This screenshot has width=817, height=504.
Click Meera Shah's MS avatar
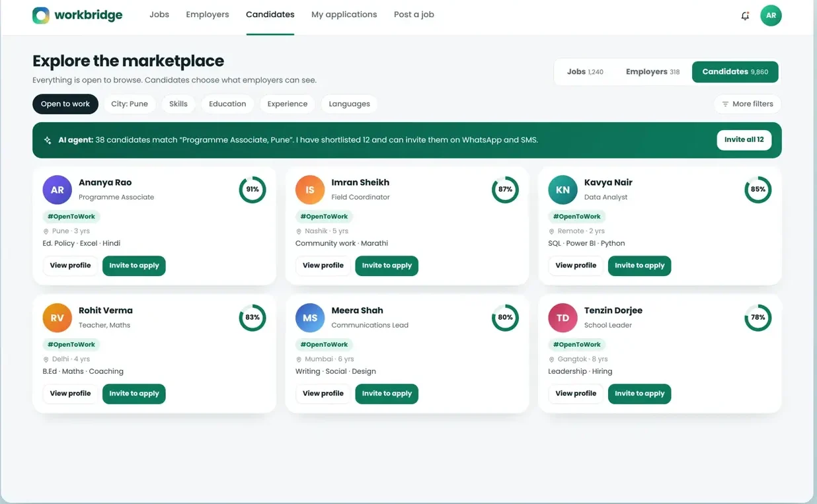[x=310, y=318]
